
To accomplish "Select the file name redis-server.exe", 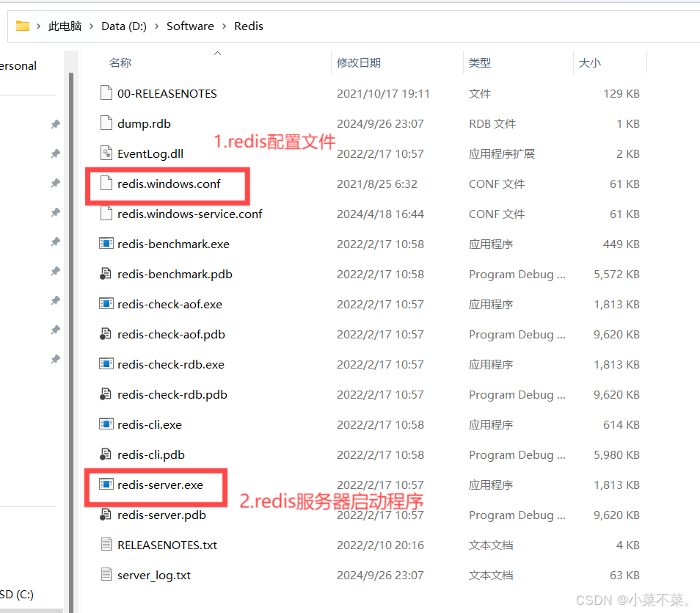I will coord(160,485).
